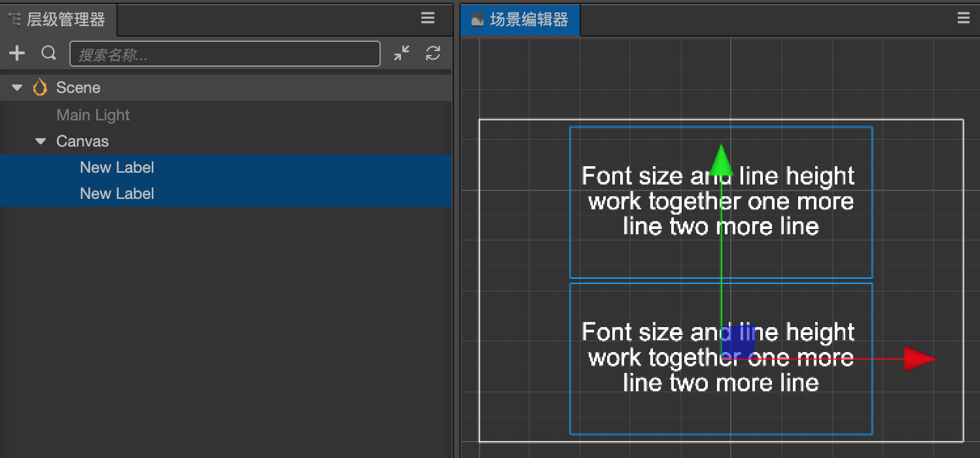
Task: Refresh the hierarchy panel
Action: pyautogui.click(x=433, y=54)
